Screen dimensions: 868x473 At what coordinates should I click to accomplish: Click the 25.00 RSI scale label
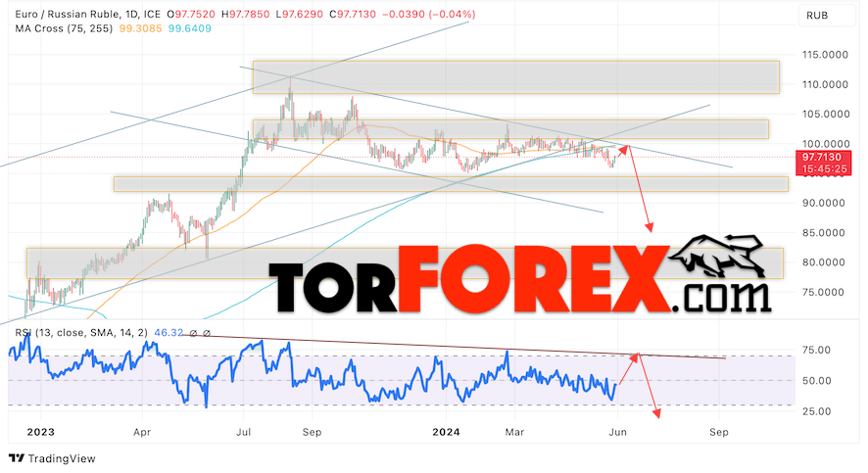[x=816, y=411]
